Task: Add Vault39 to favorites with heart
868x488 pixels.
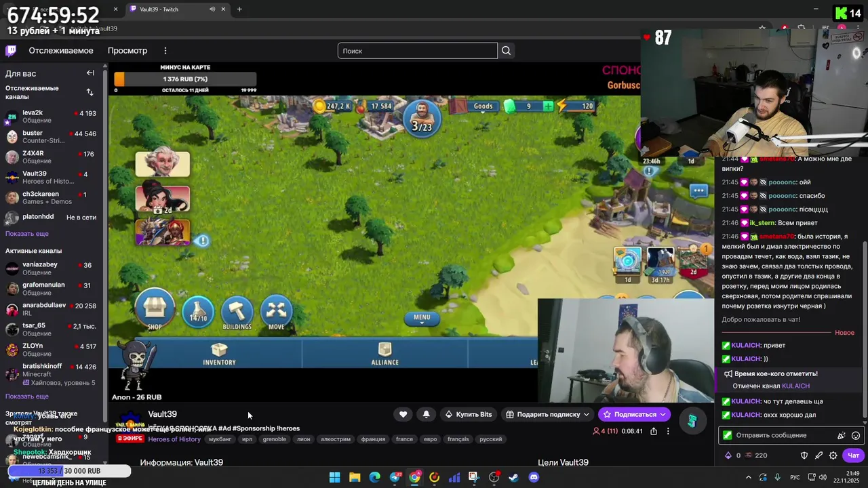Action: tap(403, 414)
